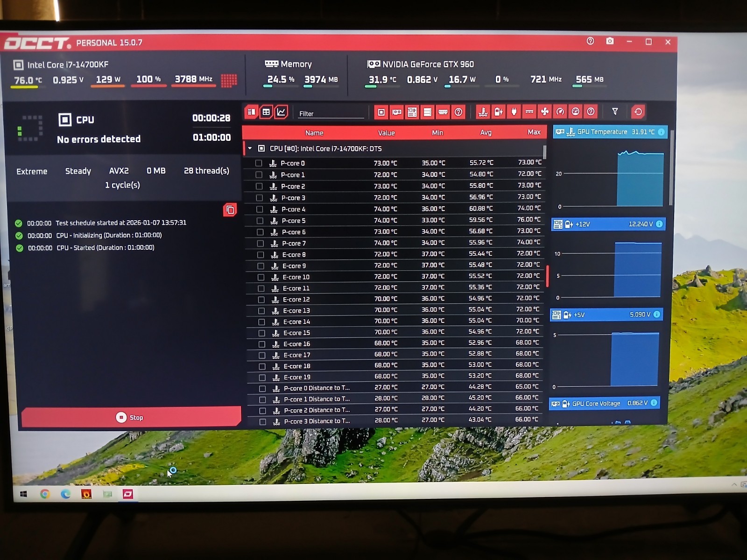Switch to the split list-and-graph view
The image size is (747, 560).
click(x=251, y=112)
